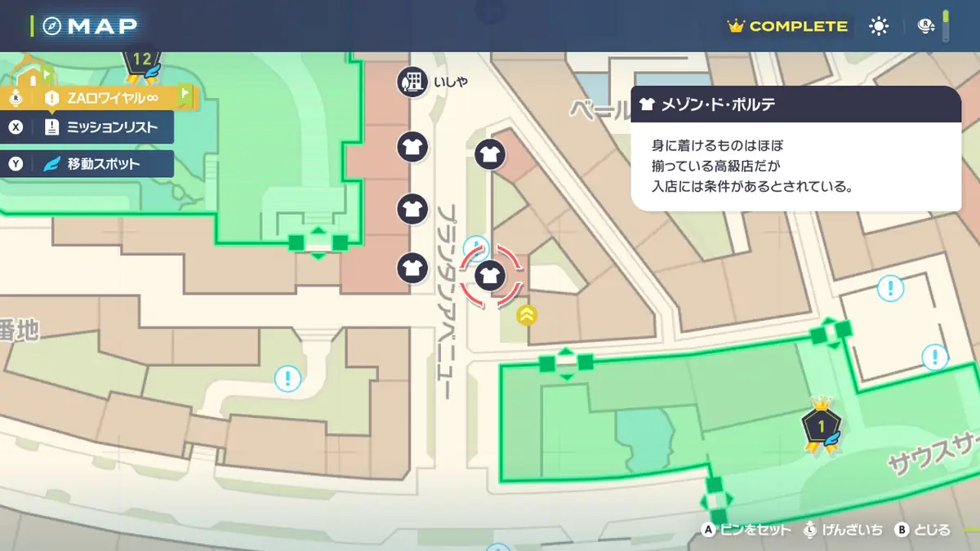Toggle the sun day/night icon in header

click(x=879, y=26)
